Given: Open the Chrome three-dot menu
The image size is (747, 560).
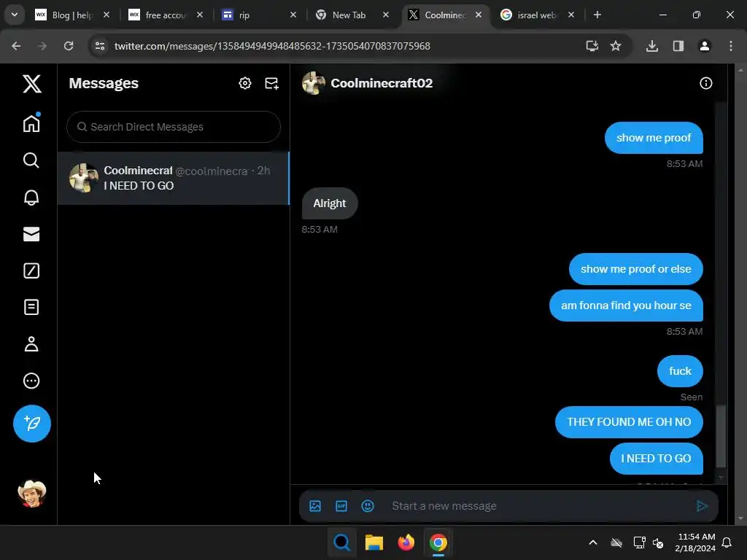Looking at the screenshot, I should coord(730,46).
